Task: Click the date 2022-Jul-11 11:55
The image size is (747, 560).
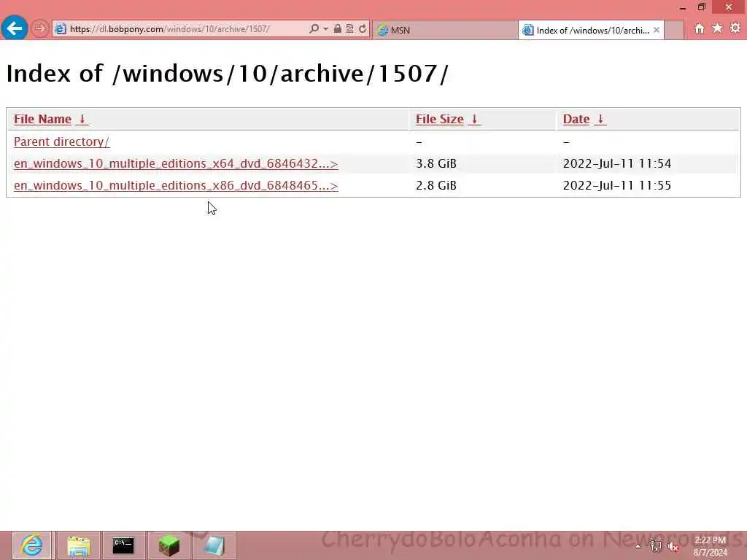Action: 617,185
